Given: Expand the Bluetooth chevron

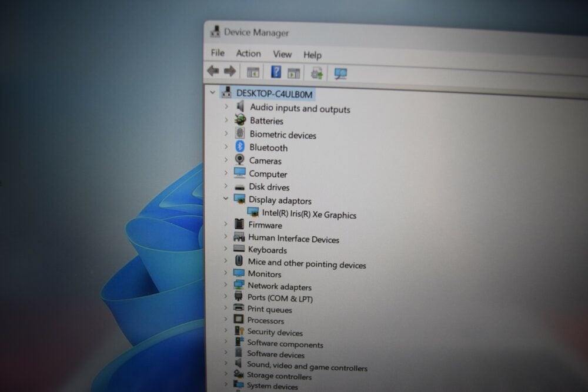Looking at the screenshot, I should coord(226,146).
